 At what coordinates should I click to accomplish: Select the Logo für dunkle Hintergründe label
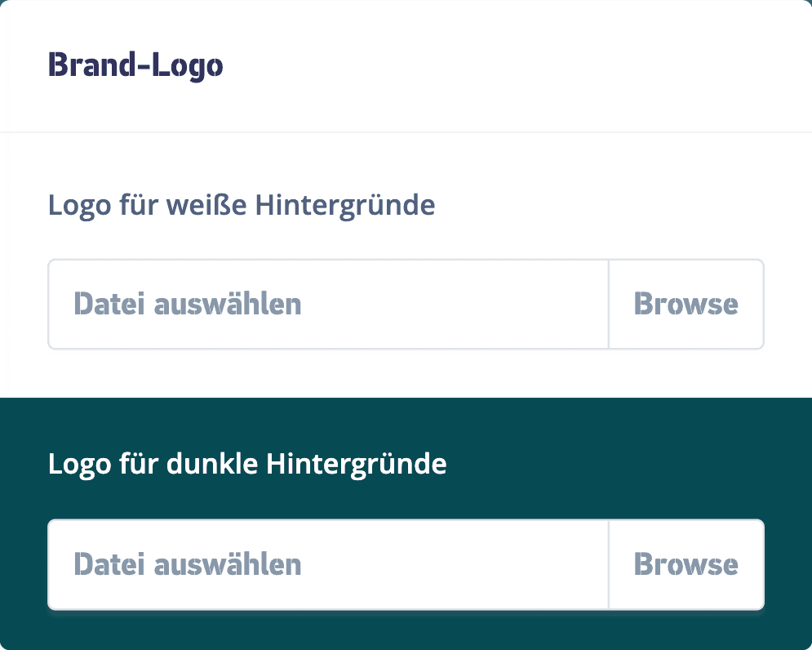tap(247, 463)
